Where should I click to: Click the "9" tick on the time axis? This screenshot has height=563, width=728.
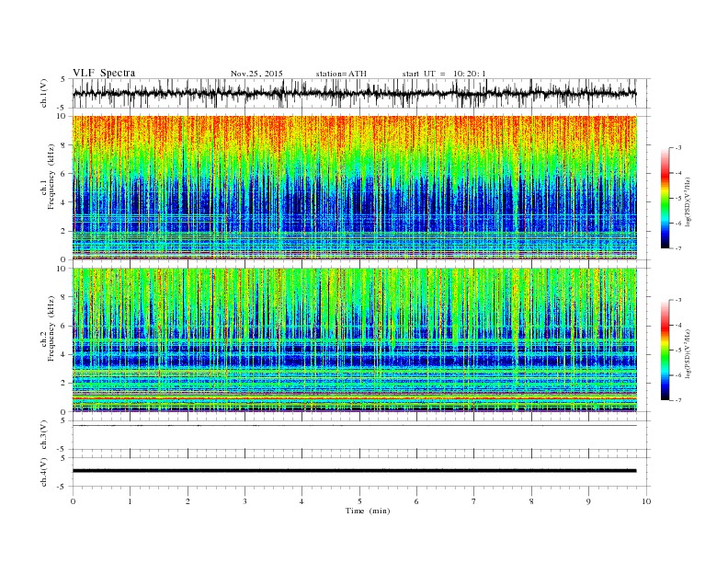click(x=588, y=501)
